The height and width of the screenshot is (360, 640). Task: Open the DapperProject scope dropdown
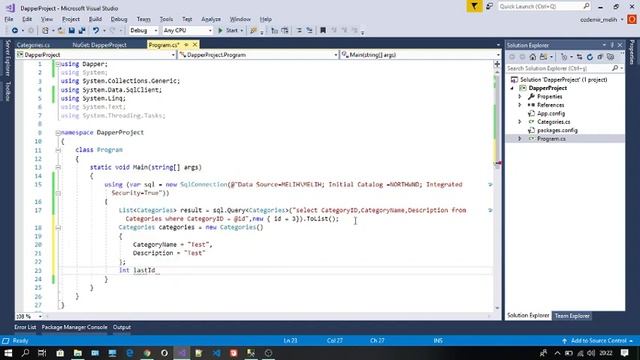tap(96, 55)
